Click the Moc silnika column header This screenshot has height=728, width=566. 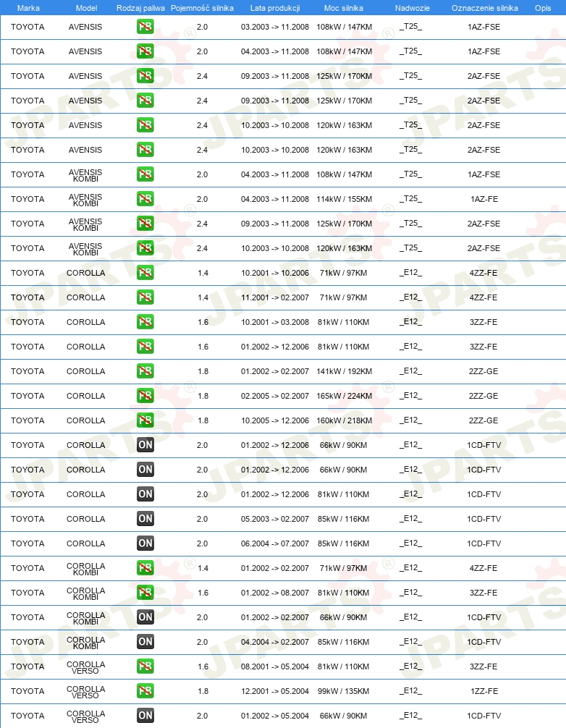344,8
